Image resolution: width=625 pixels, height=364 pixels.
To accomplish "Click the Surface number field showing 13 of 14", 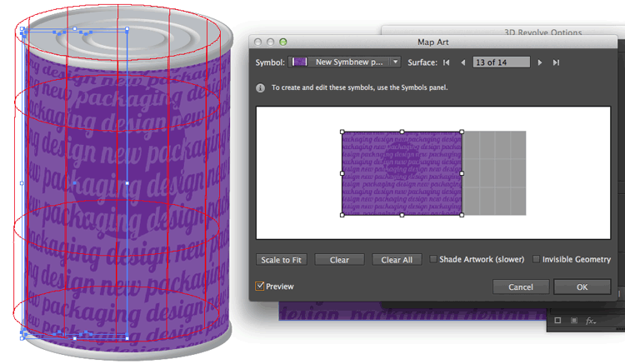I will (500, 62).
